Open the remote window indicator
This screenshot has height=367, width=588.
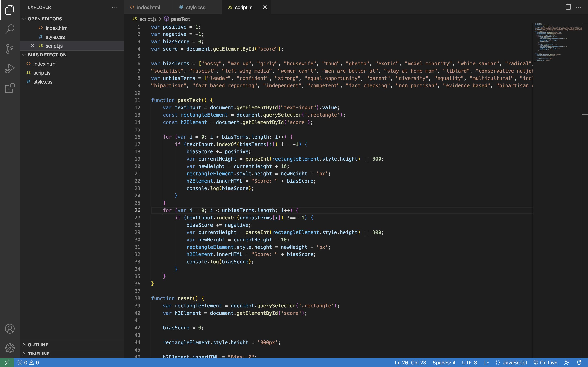pyautogui.click(x=7, y=362)
